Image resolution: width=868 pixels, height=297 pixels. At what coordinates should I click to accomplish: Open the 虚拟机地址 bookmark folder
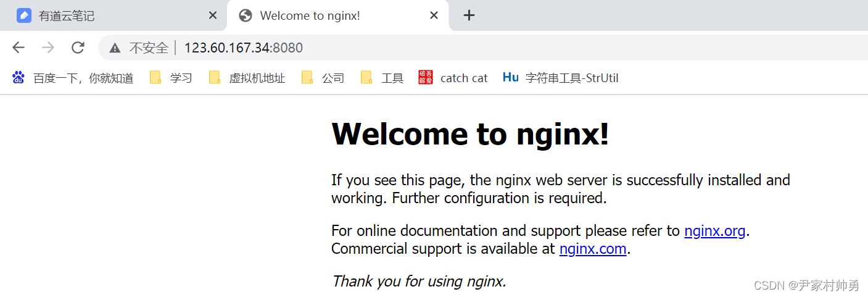pos(247,78)
